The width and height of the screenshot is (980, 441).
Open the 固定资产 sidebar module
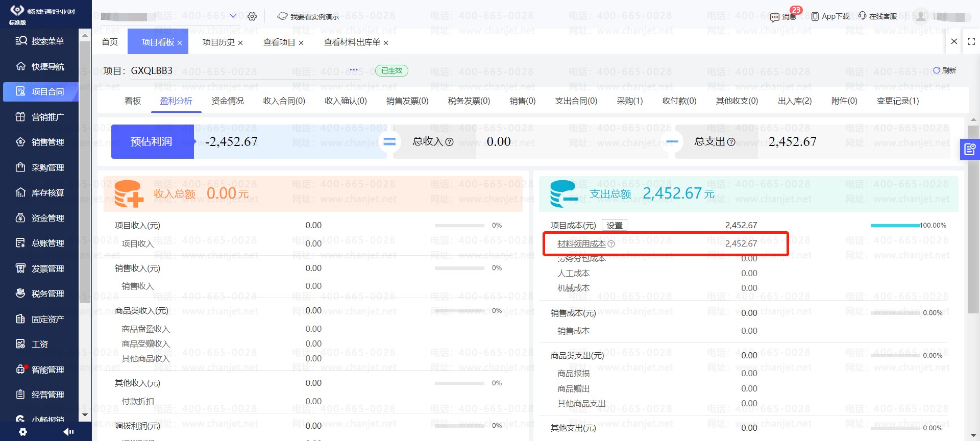pos(39,319)
